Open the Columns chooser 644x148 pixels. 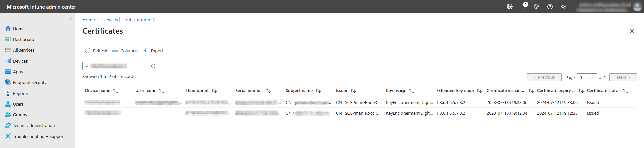click(x=125, y=51)
